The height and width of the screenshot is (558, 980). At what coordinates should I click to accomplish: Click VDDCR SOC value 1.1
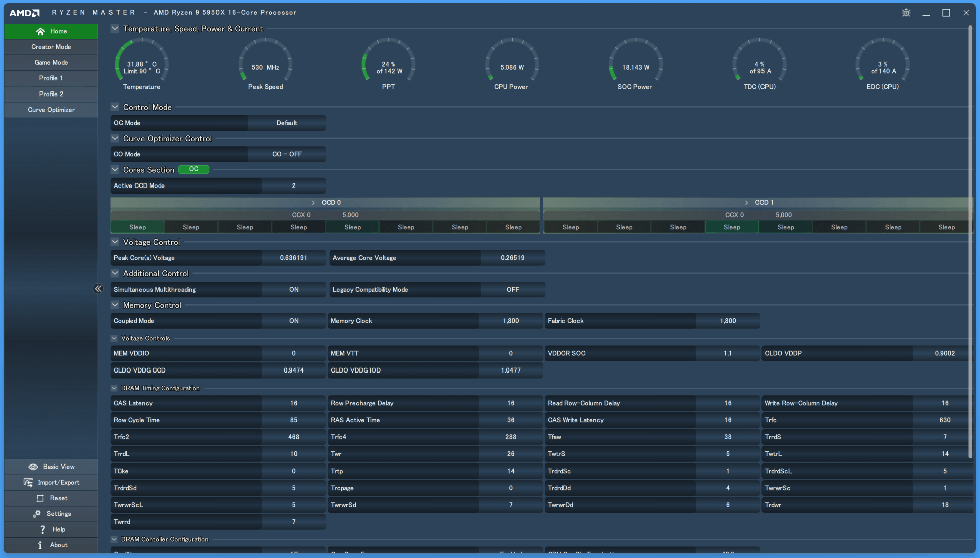(728, 353)
